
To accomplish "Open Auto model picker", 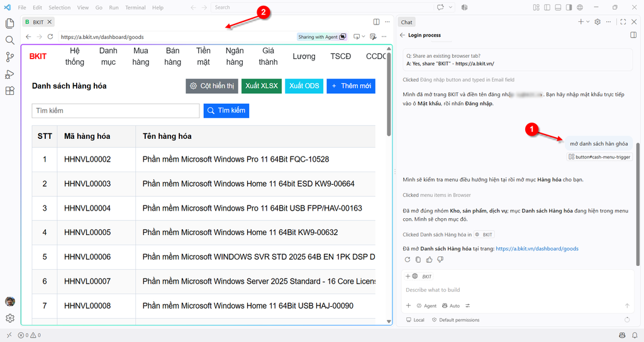I will pos(451,306).
